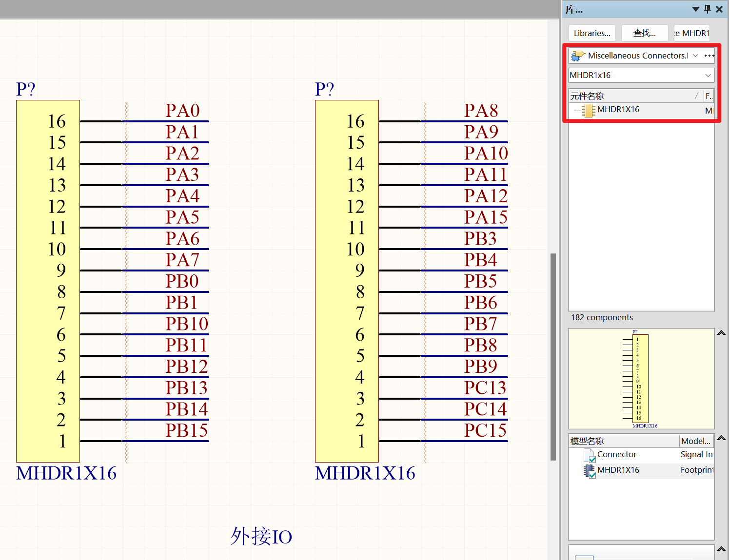The height and width of the screenshot is (560, 729).
Task: Select the PA2 net label
Action: 182,154
